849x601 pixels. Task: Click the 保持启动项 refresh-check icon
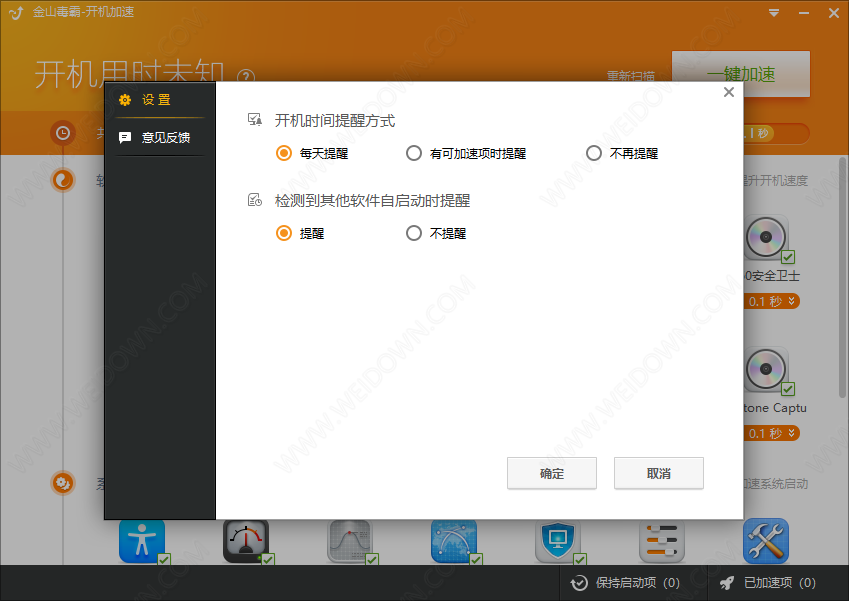click(x=579, y=583)
